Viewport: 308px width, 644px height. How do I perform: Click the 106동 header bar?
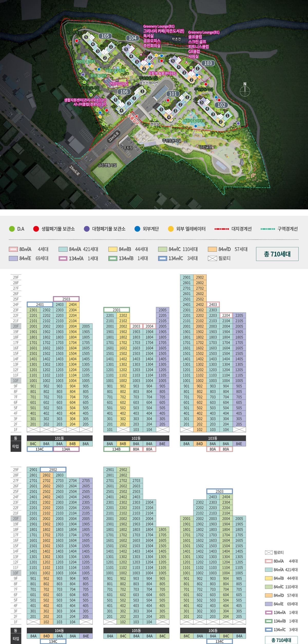[213, 630]
